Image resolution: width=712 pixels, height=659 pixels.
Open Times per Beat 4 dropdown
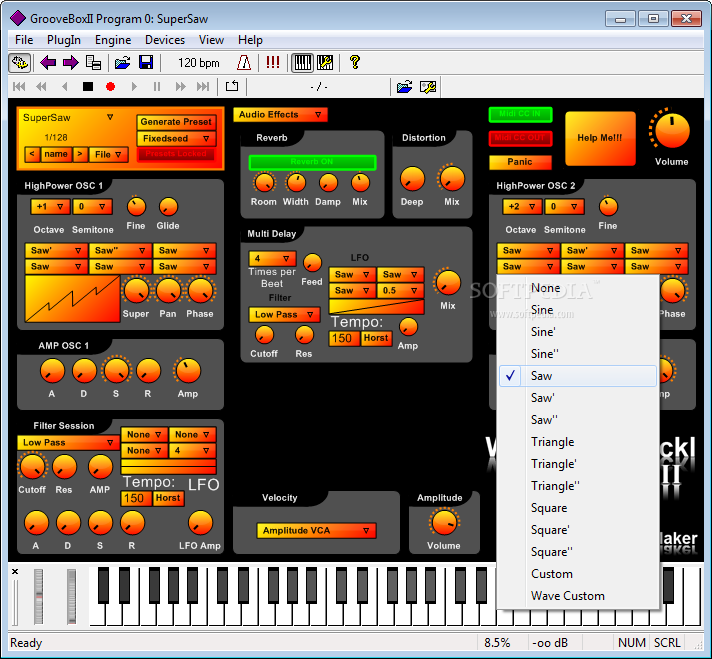coord(272,259)
